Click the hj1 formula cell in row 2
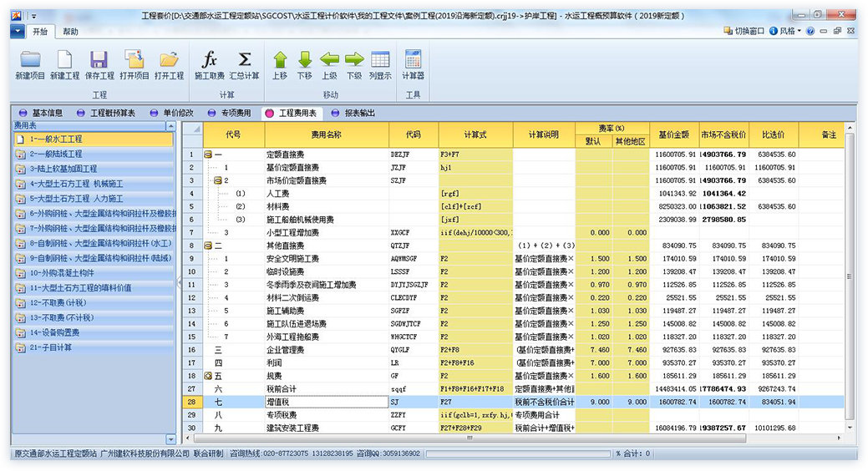 pos(475,167)
